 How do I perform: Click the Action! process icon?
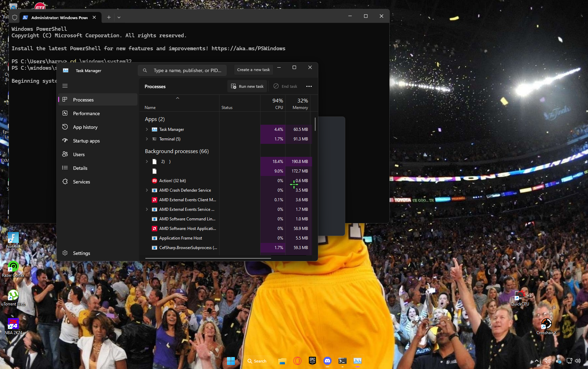[155, 181]
